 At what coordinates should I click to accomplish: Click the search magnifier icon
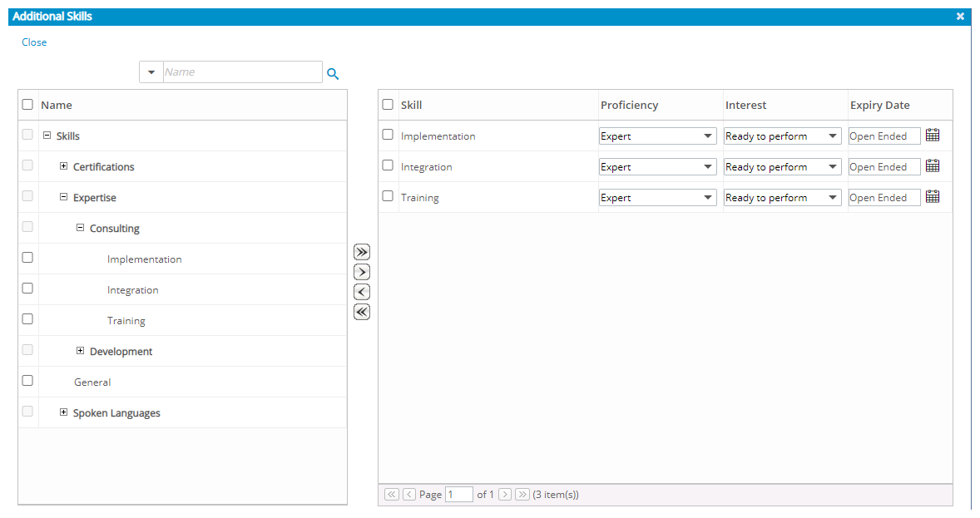coord(333,74)
